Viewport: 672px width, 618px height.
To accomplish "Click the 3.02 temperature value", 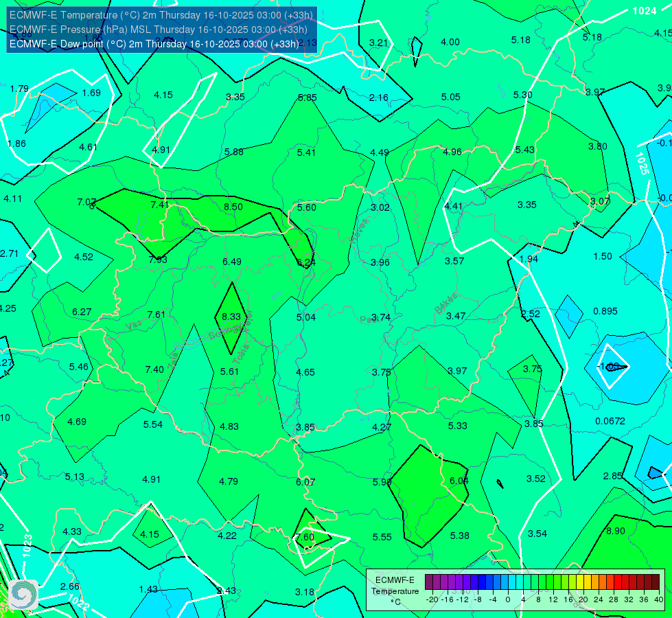I will pos(380,207).
